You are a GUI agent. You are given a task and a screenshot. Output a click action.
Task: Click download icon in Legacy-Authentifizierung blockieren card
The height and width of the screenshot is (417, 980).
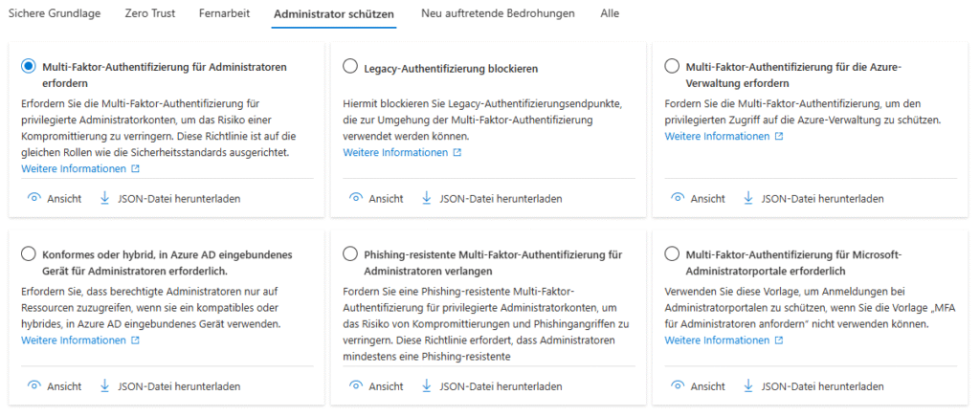point(427,199)
